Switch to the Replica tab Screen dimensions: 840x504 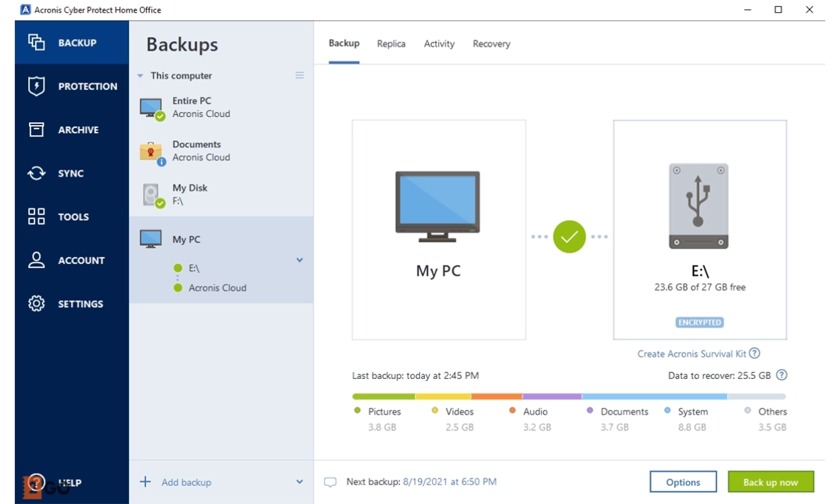point(391,44)
